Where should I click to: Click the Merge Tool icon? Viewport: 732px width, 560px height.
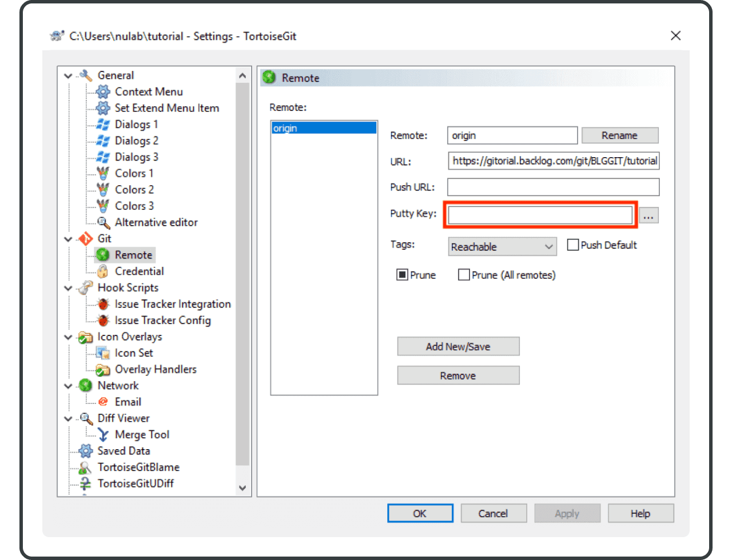(x=103, y=435)
